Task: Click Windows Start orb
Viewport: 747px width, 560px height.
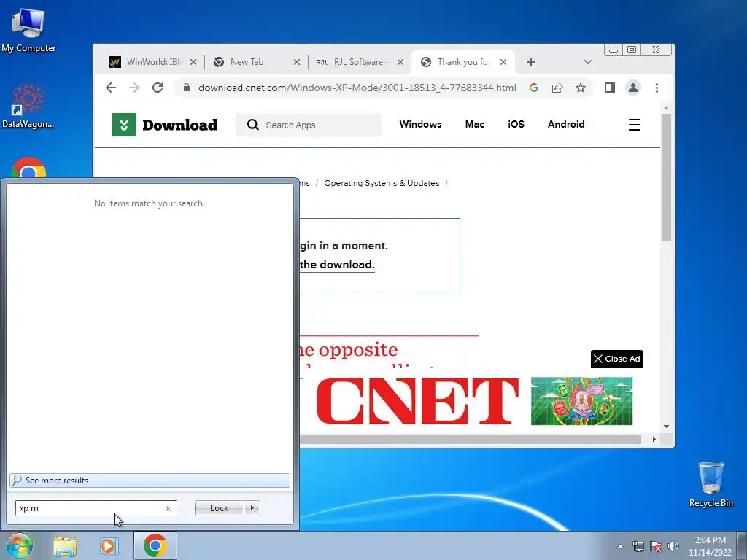Action: (x=19, y=545)
